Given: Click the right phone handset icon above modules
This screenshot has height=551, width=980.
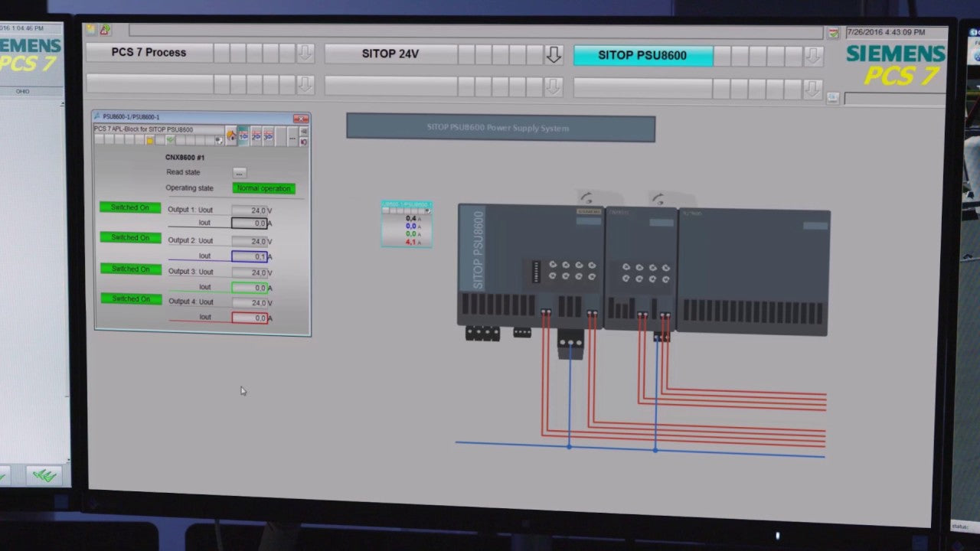Looking at the screenshot, I should coord(658,199).
